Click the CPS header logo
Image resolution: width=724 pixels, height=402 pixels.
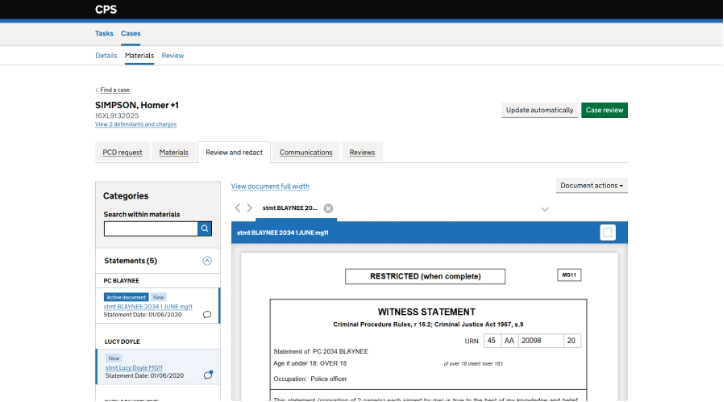point(106,9)
